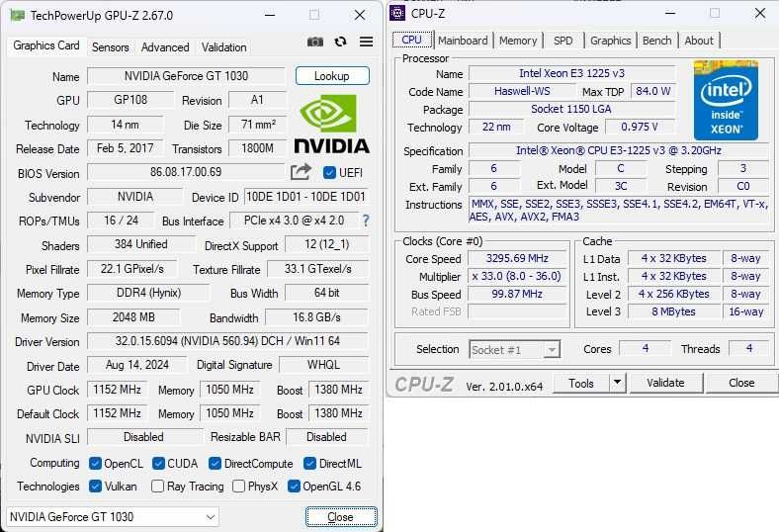Click the Core Voltage value 0.975 V
This screenshot has width=779, height=532.
640,128
